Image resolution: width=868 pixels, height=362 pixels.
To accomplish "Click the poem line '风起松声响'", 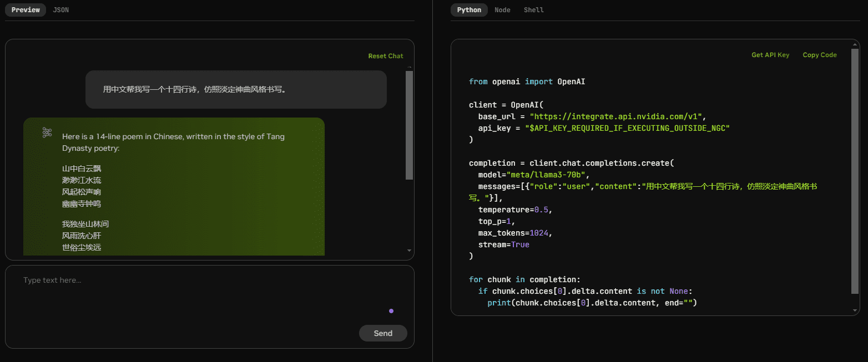I will [82, 192].
